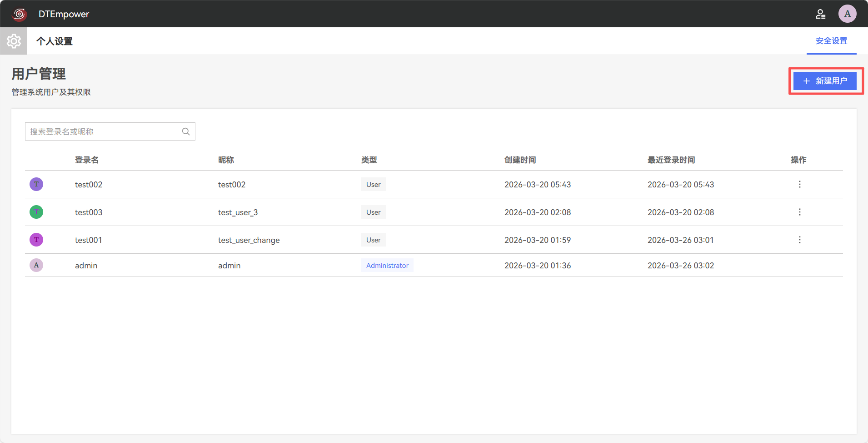Screen dimensions: 868x443
Task: Select login name test001
Action: click(88, 240)
